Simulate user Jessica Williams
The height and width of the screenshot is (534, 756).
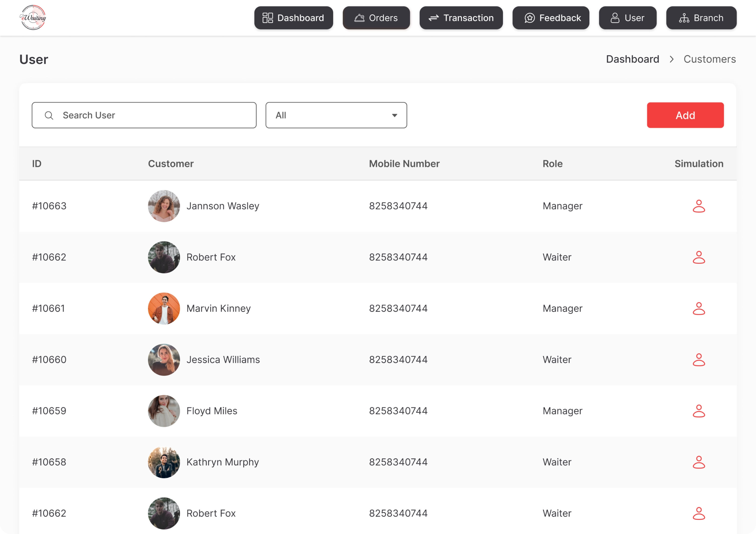point(698,360)
